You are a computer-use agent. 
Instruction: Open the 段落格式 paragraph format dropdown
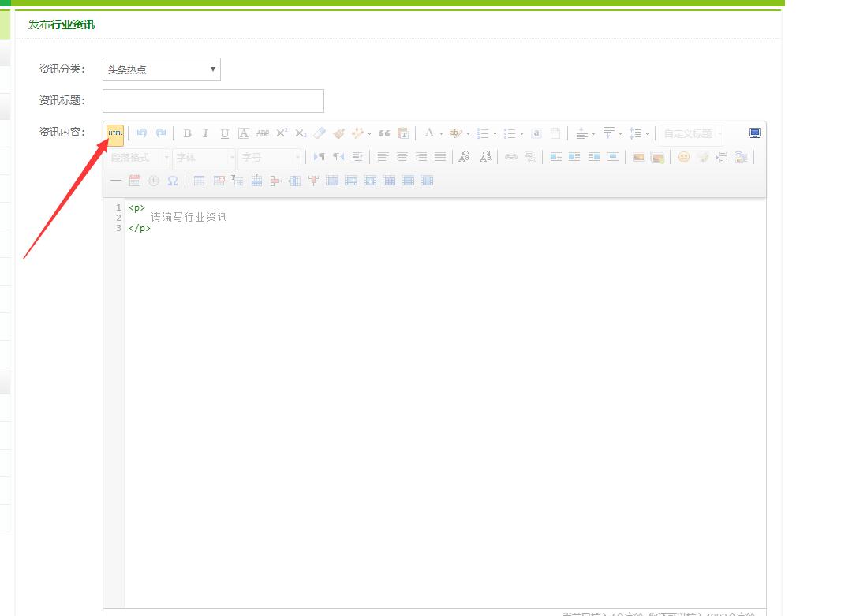[x=138, y=157]
